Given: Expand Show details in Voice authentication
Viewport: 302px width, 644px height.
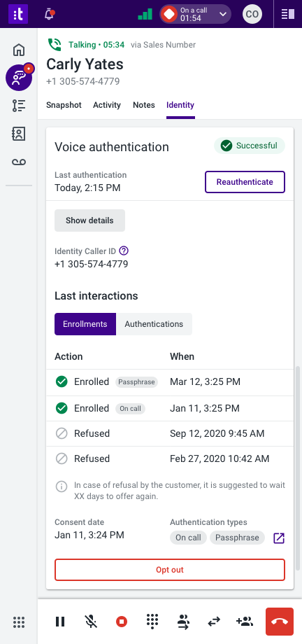Looking at the screenshot, I should [90, 220].
